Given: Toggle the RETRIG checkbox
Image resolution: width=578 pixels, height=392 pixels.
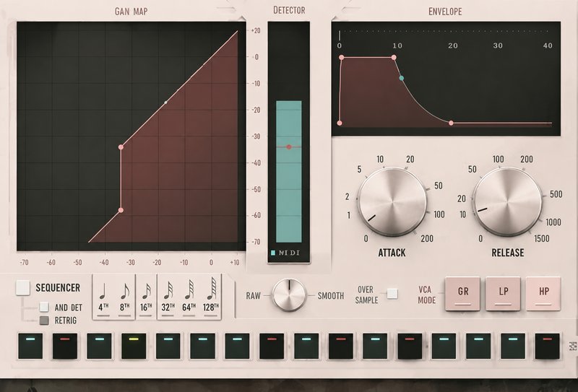Looking at the screenshot, I should pyautogui.click(x=44, y=320).
